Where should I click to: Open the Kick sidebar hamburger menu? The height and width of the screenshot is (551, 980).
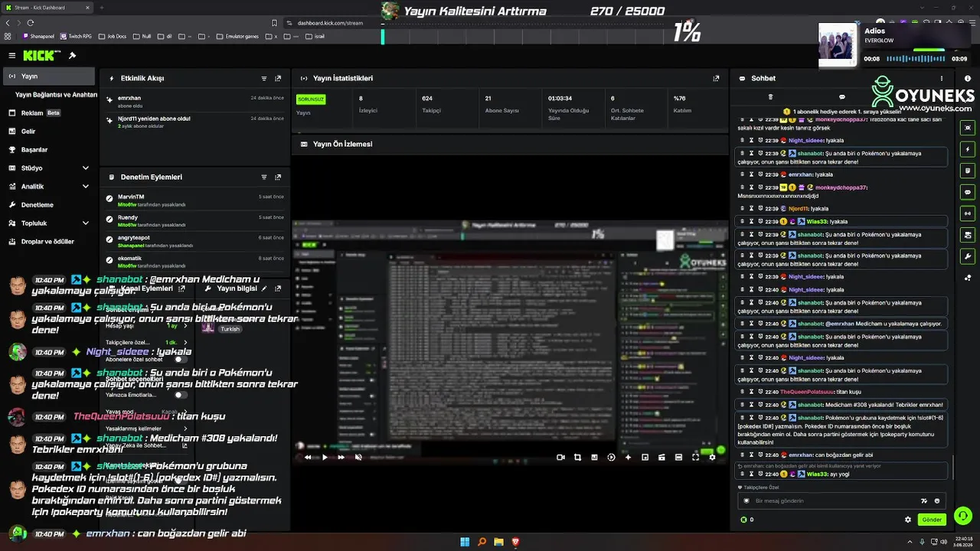11,55
